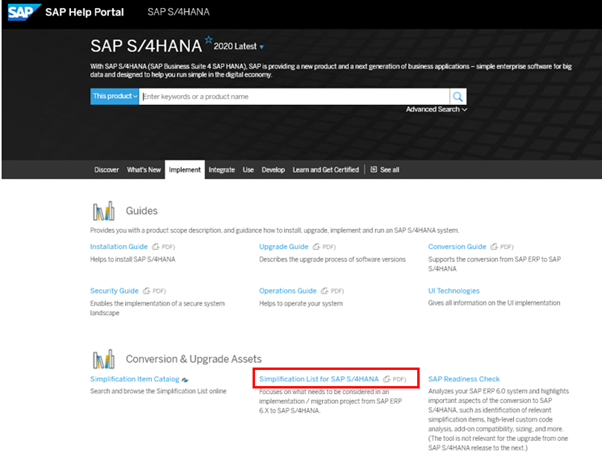Open Simplification List for SAP S/4HANA link
This screenshot has height=457, width=602.
(318, 379)
